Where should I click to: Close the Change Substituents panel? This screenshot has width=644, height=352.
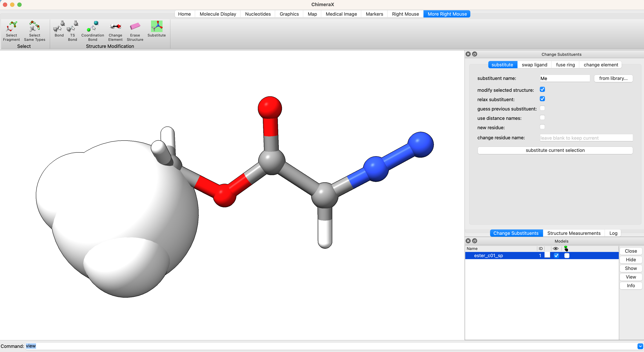468,54
